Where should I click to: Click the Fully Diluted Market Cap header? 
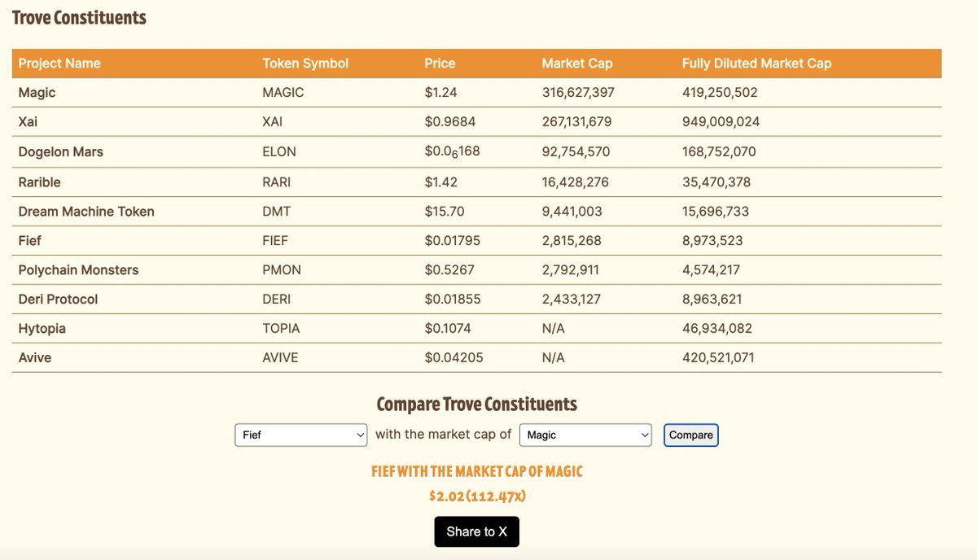tap(756, 63)
